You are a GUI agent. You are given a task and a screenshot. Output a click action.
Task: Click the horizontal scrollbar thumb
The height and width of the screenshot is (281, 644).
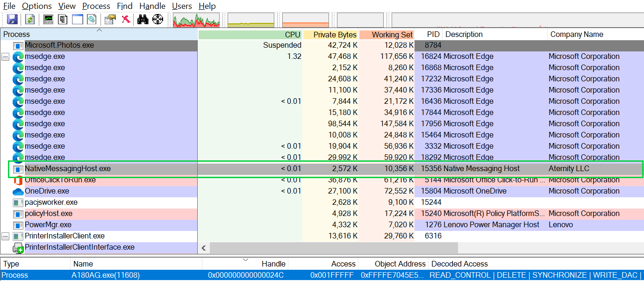click(334, 248)
